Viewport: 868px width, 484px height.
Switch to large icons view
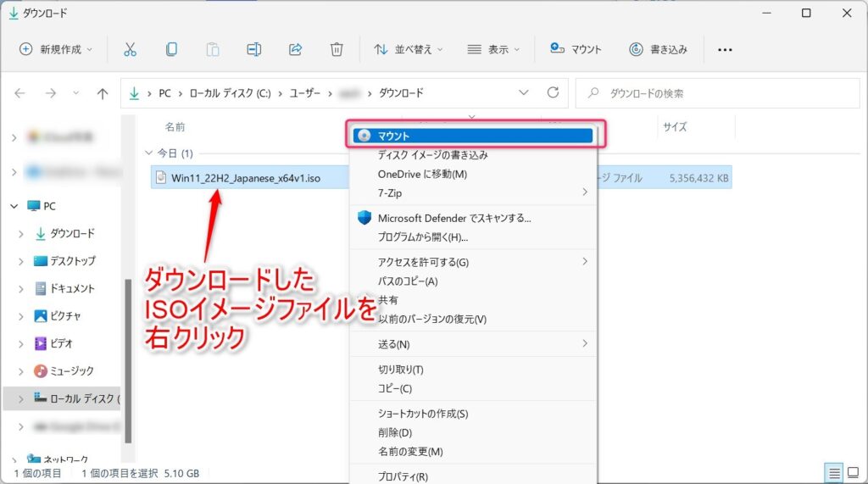853,473
